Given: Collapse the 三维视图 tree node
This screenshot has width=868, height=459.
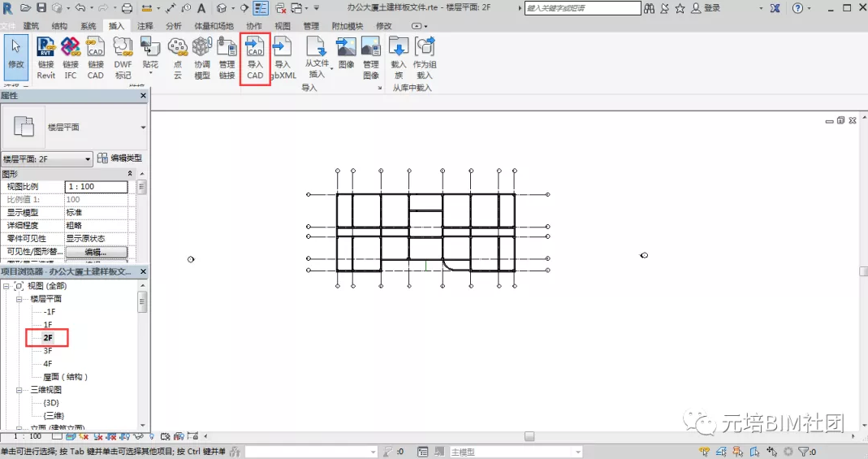Looking at the screenshot, I should click(x=19, y=390).
